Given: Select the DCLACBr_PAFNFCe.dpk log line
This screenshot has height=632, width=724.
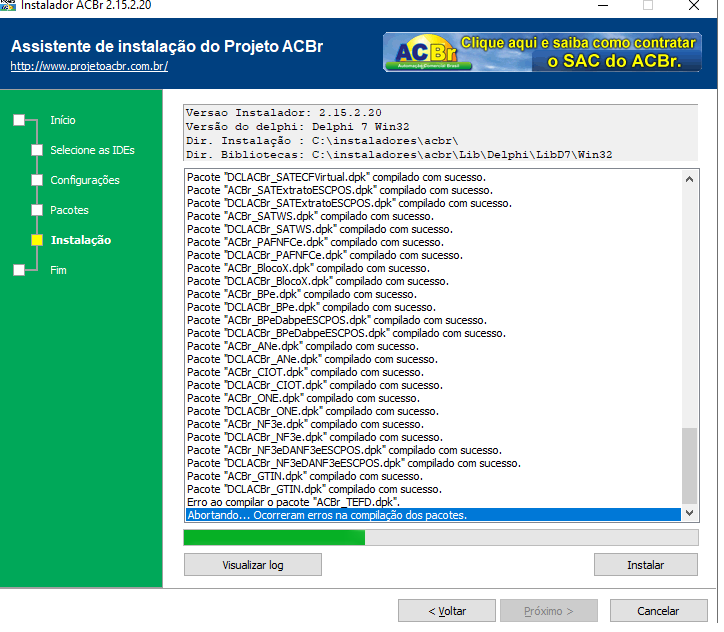Looking at the screenshot, I should [433, 255].
